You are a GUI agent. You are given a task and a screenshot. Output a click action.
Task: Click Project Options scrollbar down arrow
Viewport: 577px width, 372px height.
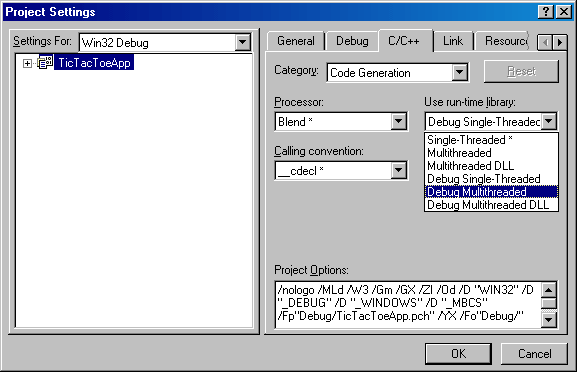click(x=549, y=320)
